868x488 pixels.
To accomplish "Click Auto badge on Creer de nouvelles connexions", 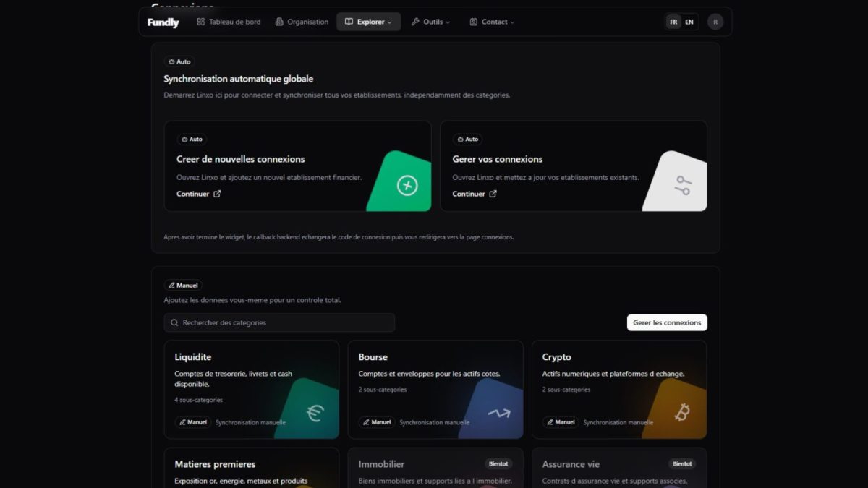I will 192,139.
